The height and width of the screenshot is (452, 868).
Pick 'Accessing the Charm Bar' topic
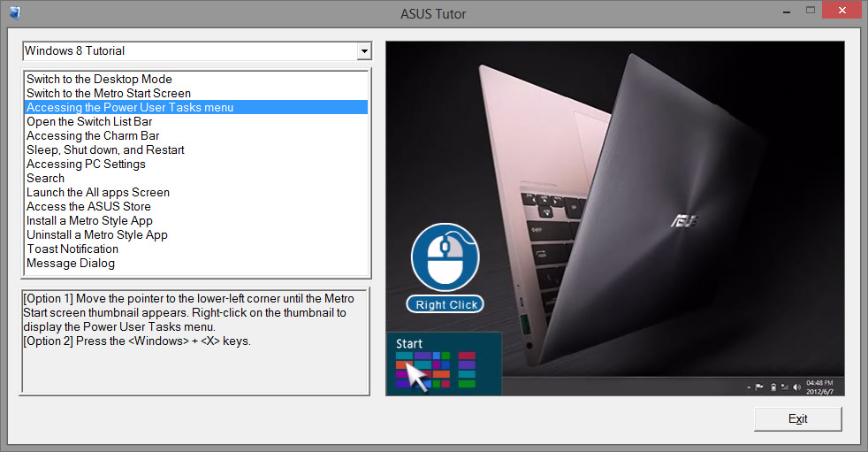(x=196, y=135)
